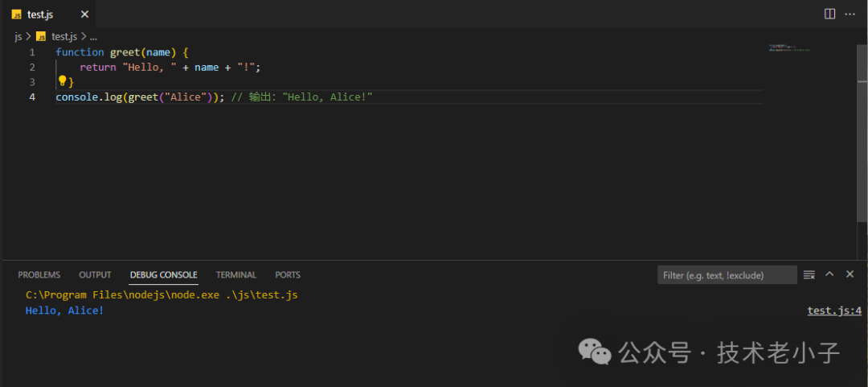This screenshot has height=387, width=868.
Task: Switch to the PROBLEMS panel tab
Action: (39, 275)
